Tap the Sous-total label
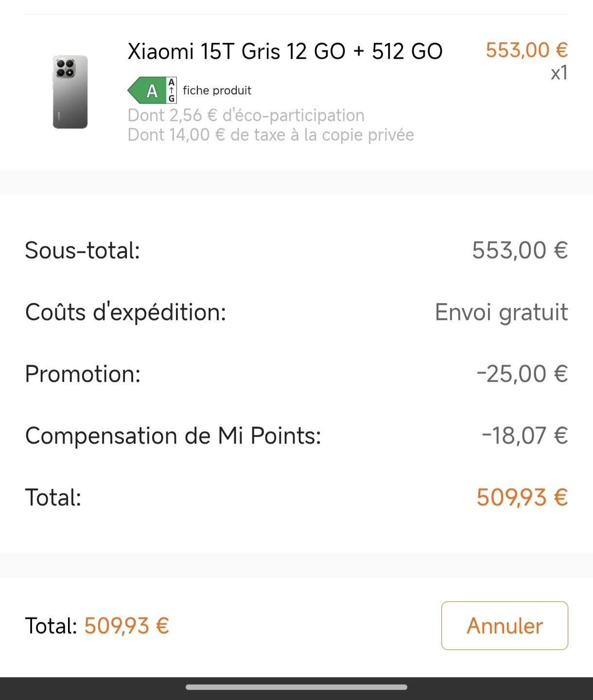The image size is (593, 700). [82, 251]
